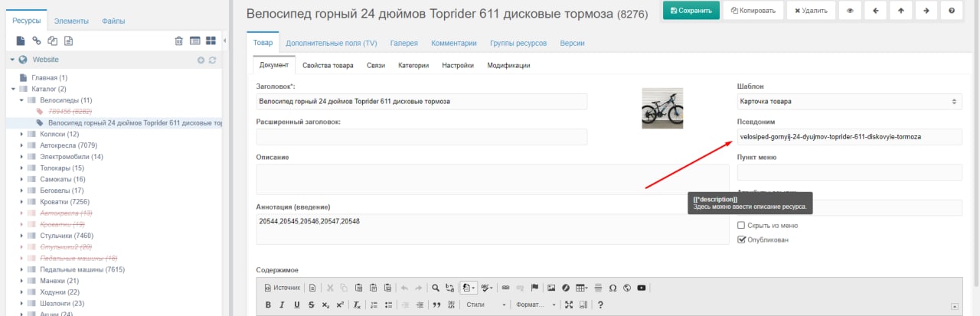Click the Заголовок title input field
This screenshot has width=980, height=316.
(x=422, y=101)
